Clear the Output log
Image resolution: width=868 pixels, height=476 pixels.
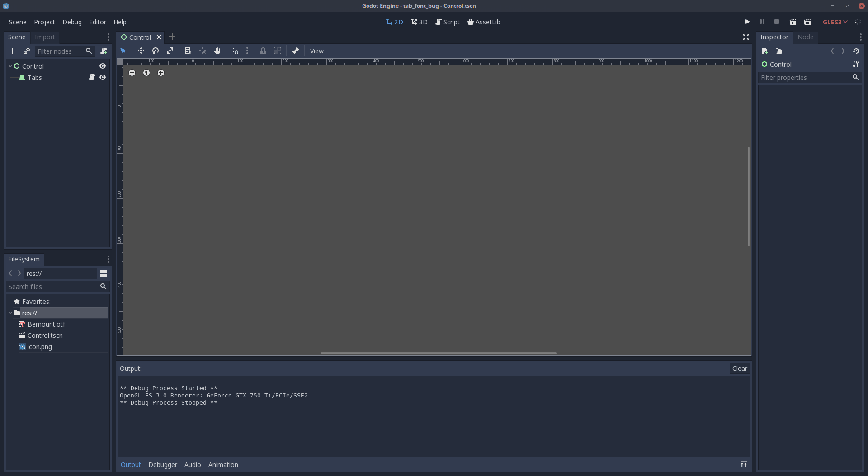click(x=740, y=368)
